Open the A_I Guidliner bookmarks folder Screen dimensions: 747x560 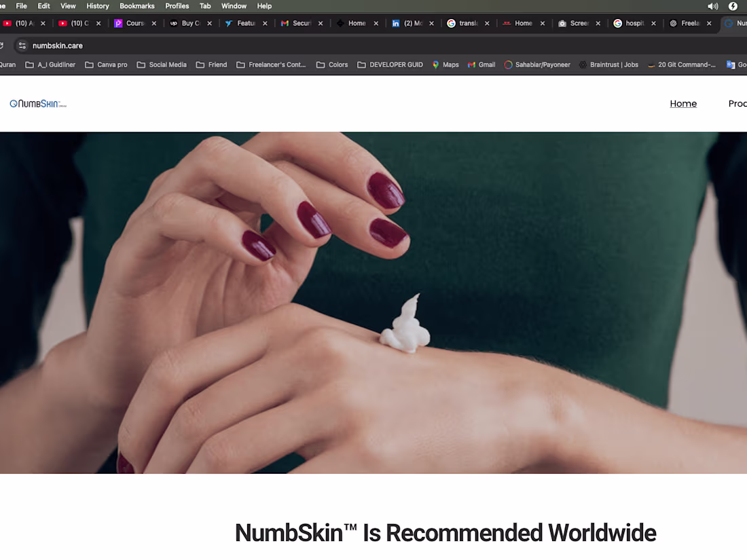coord(50,64)
